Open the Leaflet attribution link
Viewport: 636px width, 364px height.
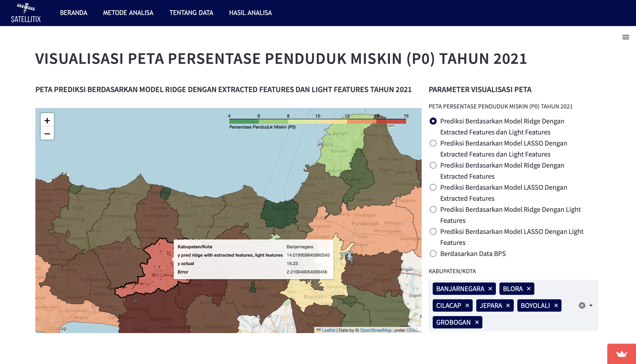(x=328, y=330)
